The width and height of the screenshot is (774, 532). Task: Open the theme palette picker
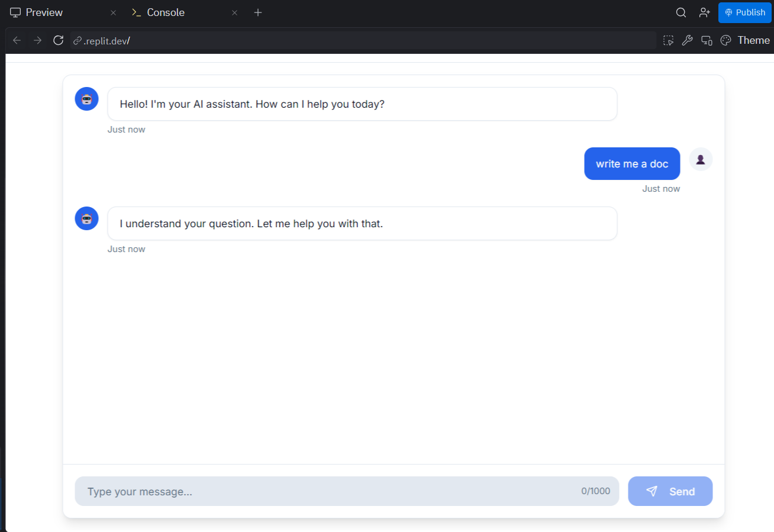725,40
